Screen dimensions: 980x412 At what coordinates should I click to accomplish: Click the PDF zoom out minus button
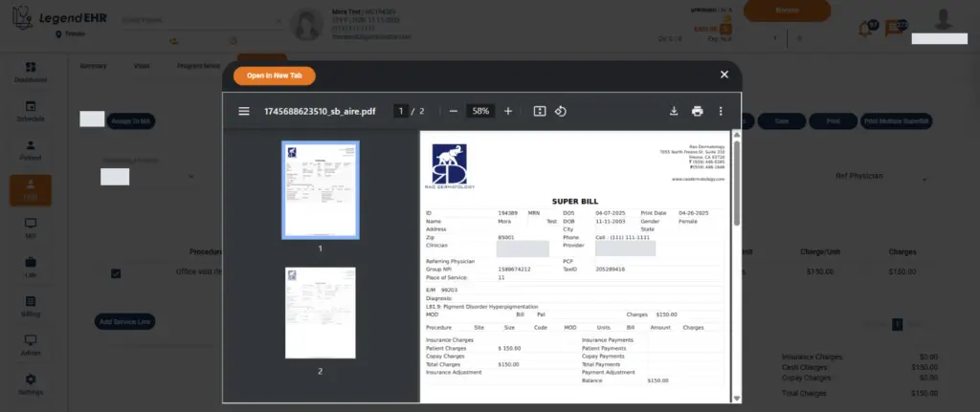pos(453,111)
